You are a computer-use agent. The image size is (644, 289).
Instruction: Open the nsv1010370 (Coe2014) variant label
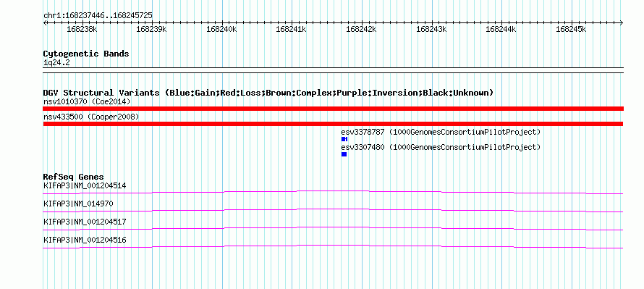coord(87,101)
